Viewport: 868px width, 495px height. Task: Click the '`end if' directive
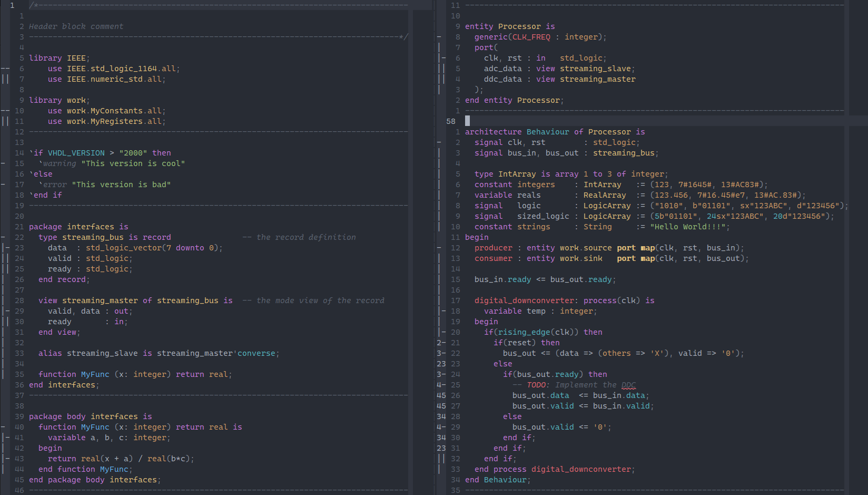point(45,195)
